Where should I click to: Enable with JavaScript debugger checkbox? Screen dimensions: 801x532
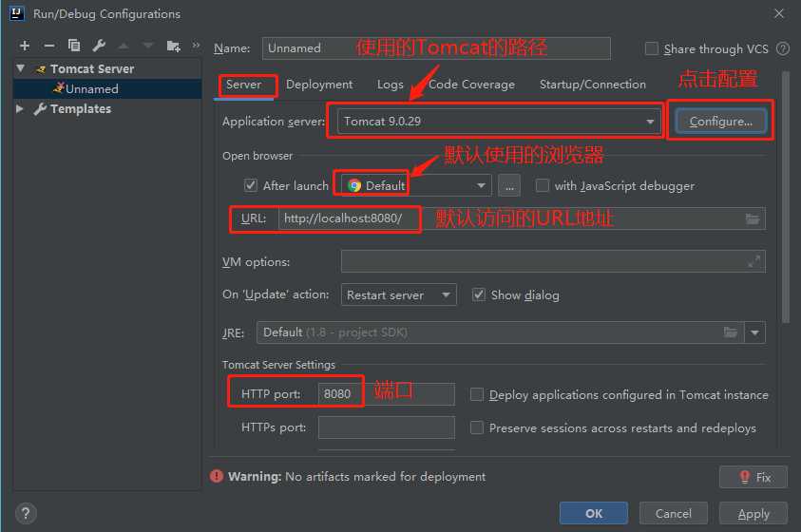click(542, 185)
